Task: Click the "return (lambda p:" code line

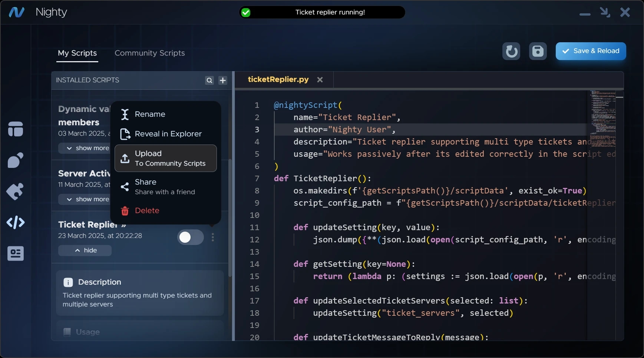Action: click(x=465, y=276)
